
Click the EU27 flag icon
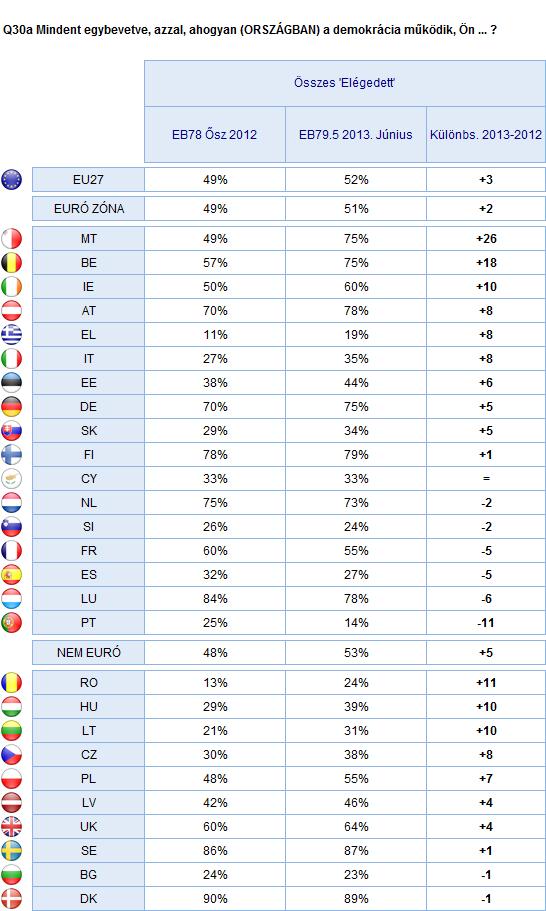pyautogui.click(x=12, y=180)
